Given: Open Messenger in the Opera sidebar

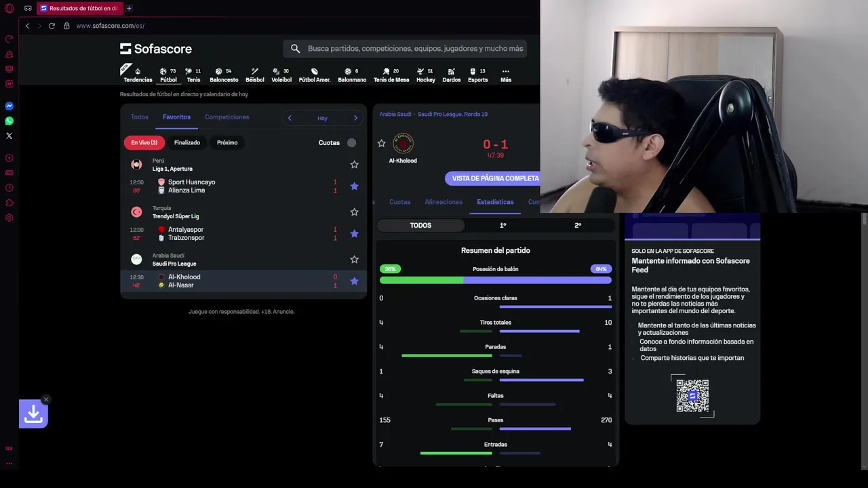Looking at the screenshot, I should pyautogui.click(x=9, y=106).
